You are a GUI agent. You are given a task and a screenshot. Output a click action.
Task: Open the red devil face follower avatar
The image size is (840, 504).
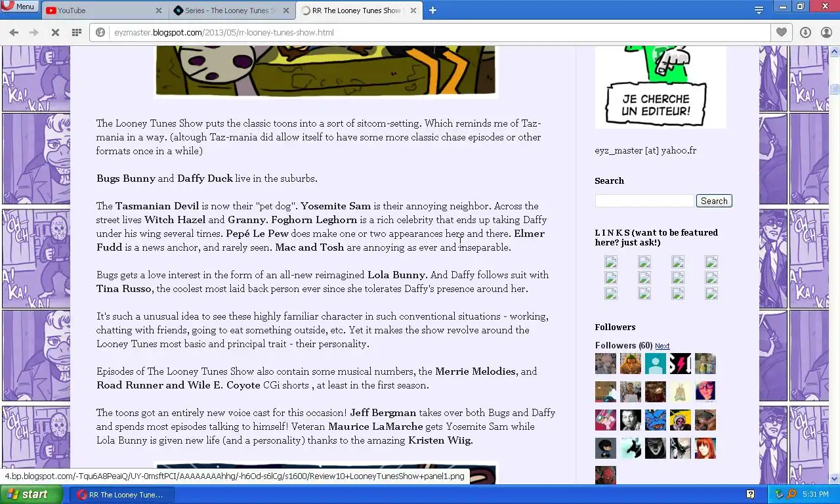pos(606,475)
